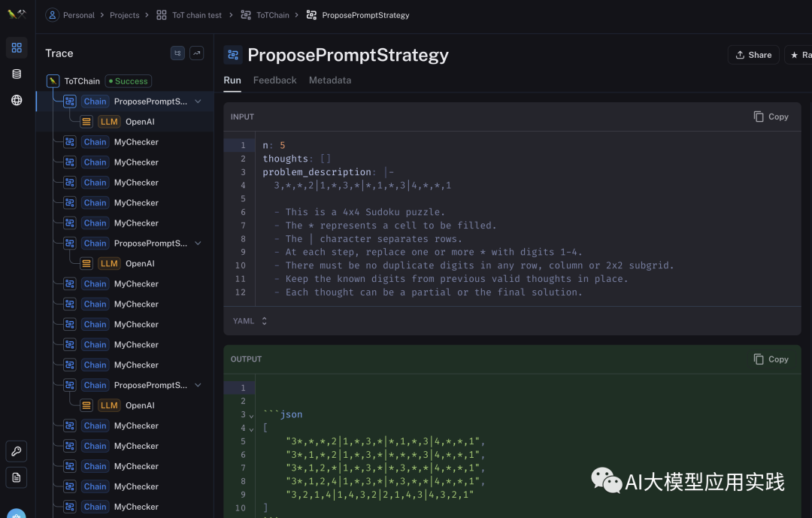Click the OUTPUT section label
Viewport: 812px width, 518px height.
pos(246,359)
